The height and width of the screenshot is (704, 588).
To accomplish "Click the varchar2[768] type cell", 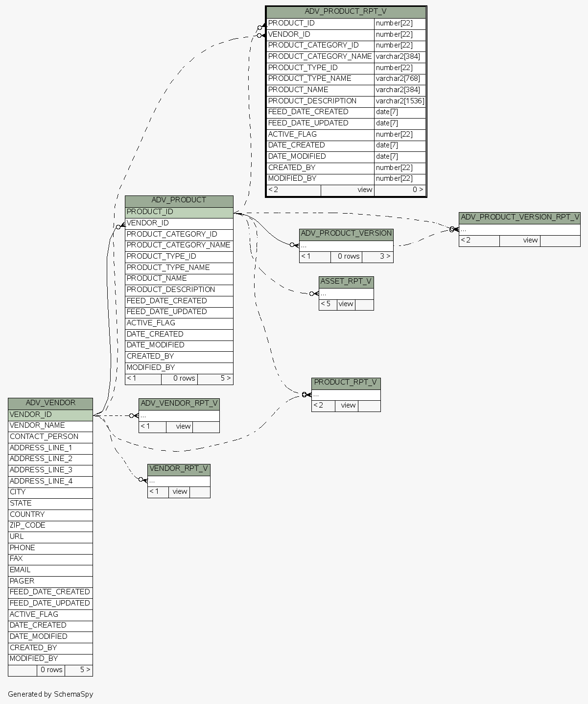I will pyautogui.click(x=400, y=79).
